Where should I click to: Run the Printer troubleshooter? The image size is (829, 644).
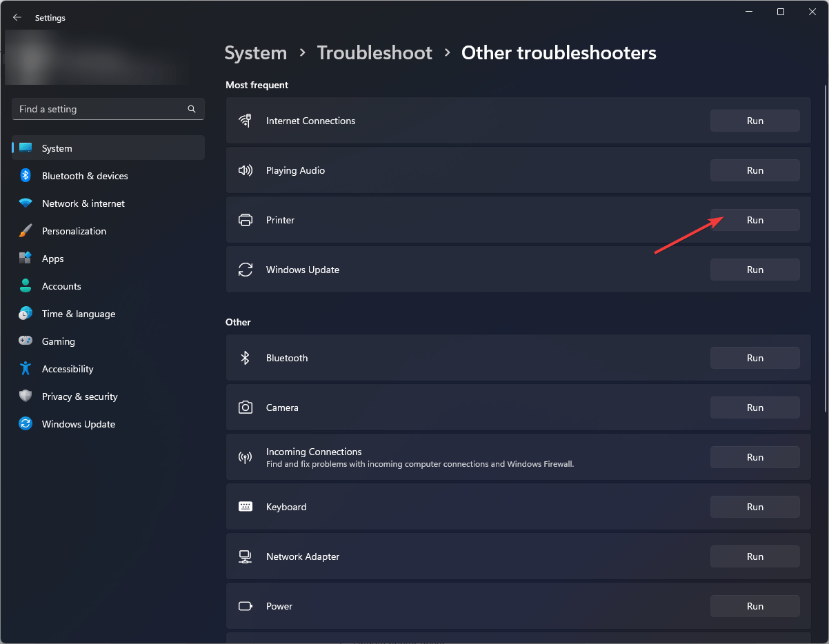click(755, 220)
